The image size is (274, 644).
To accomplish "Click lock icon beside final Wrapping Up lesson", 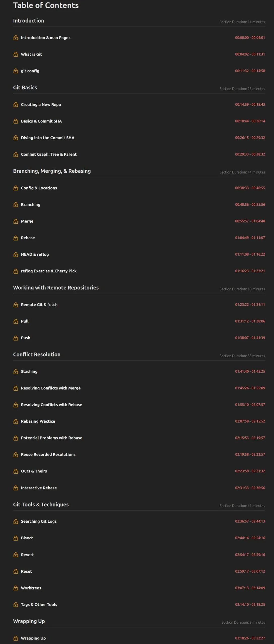I will (16, 638).
